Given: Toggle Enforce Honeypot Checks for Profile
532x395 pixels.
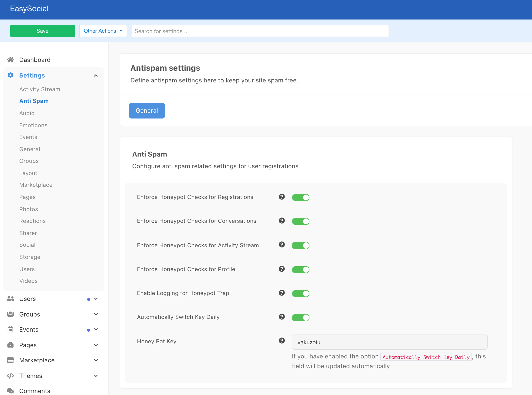Looking at the screenshot, I should point(301,269).
